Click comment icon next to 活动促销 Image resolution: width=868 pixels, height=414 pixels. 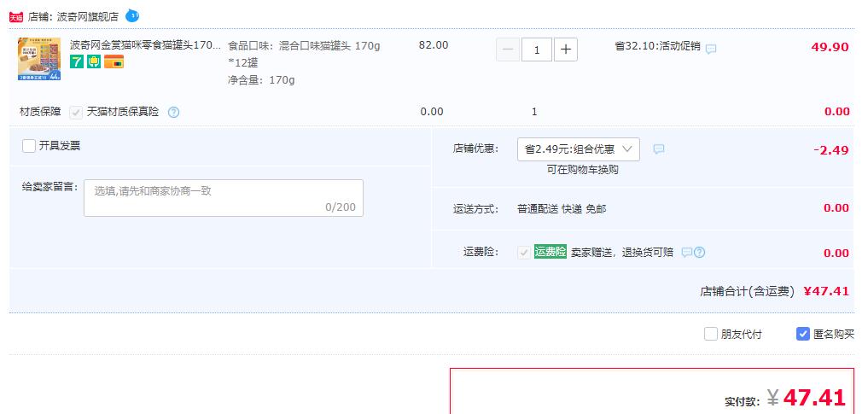[x=711, y=49]
